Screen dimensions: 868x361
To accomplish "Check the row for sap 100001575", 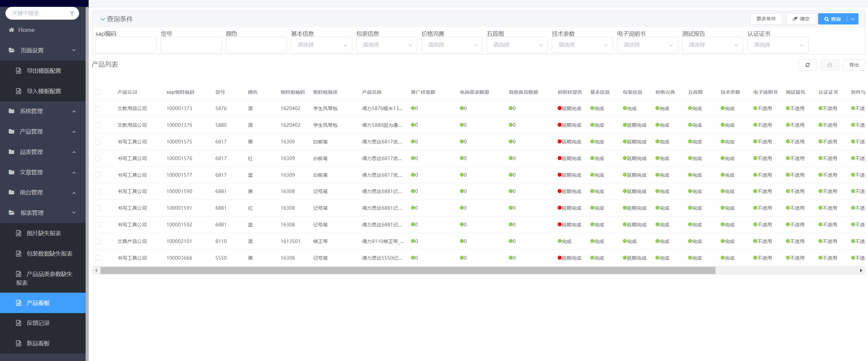I will tap(98, 142).
